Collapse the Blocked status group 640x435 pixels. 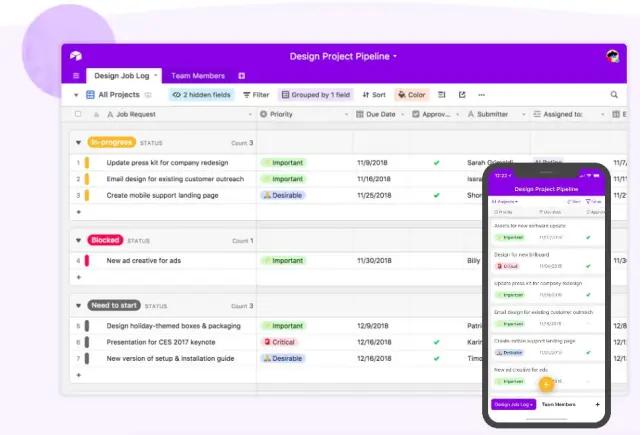[78, 241]
